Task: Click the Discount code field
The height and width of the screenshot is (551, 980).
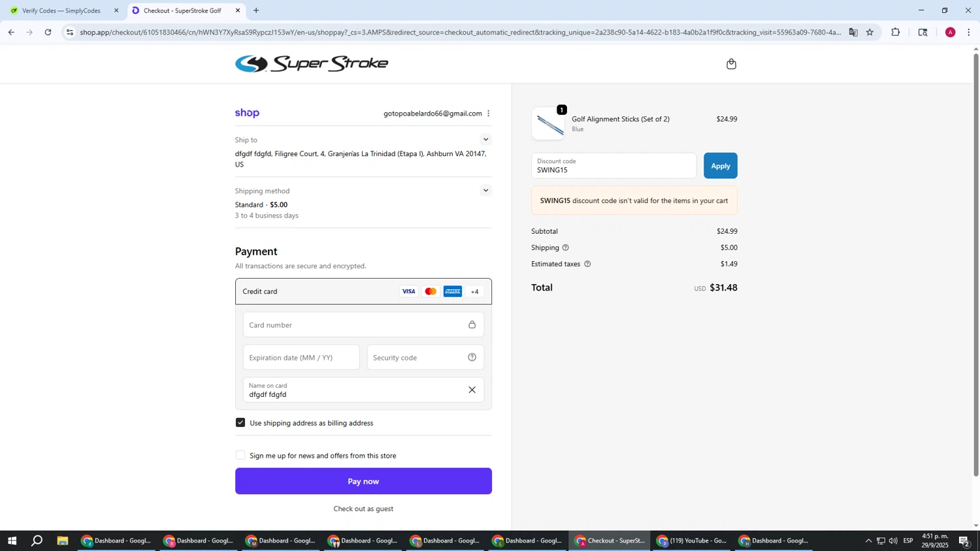Action: coord(613,166)
